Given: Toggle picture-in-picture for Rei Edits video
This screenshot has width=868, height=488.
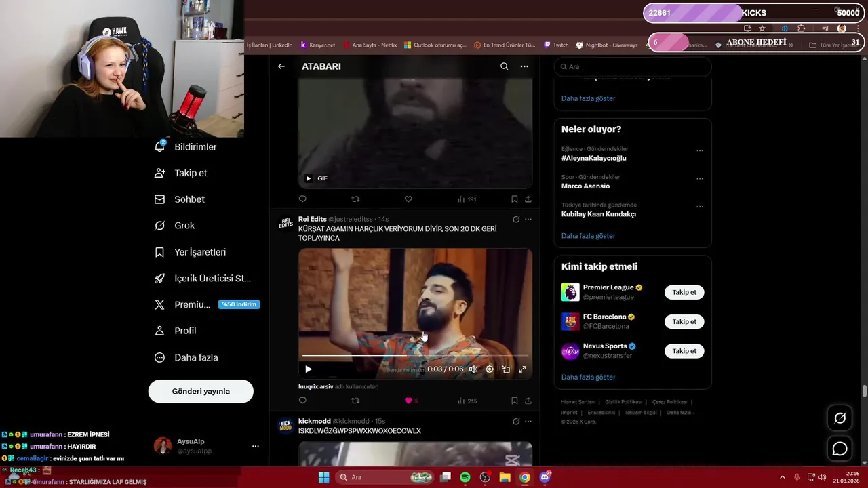Looking at the screenshot, I should 506,369.
